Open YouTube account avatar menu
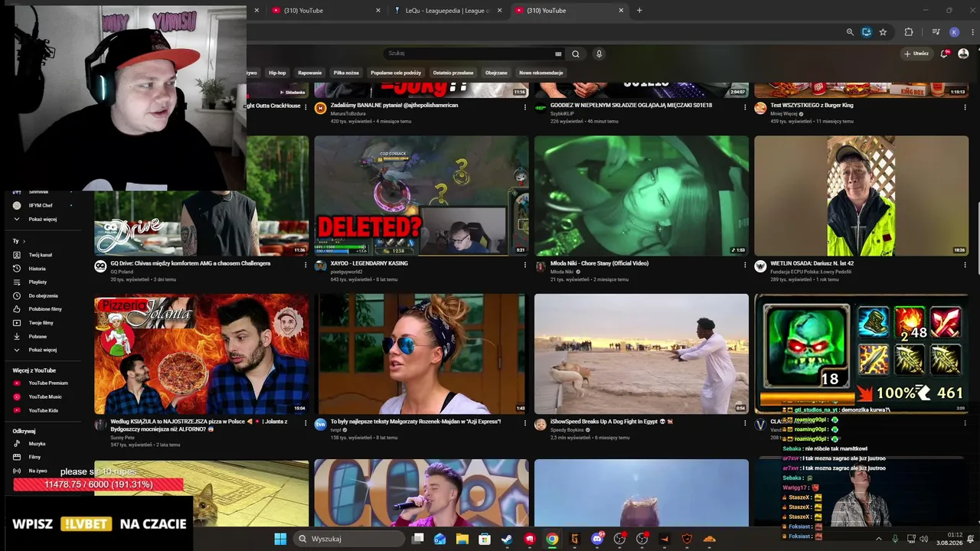Viewport: 980px width, 551px height. [963, 54]
